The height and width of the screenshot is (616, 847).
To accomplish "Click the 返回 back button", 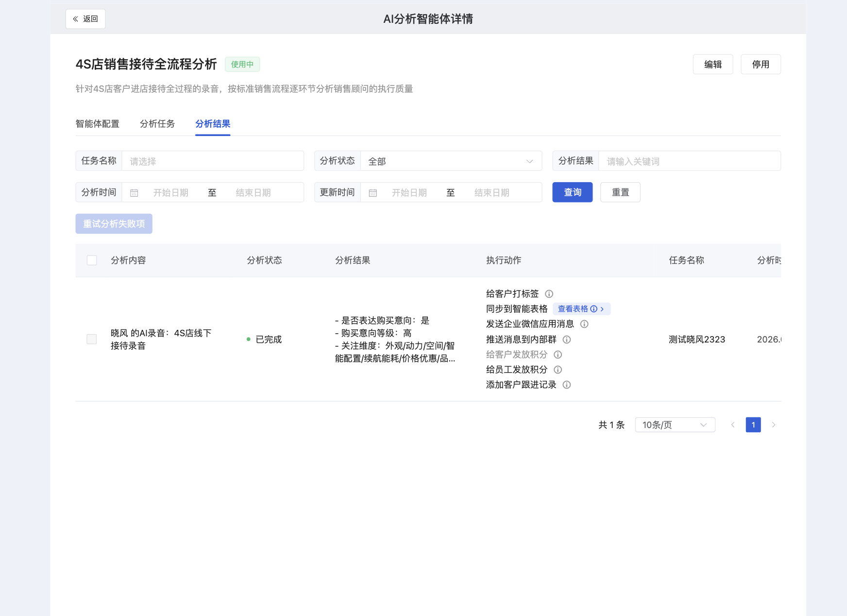I will (85, 19).
